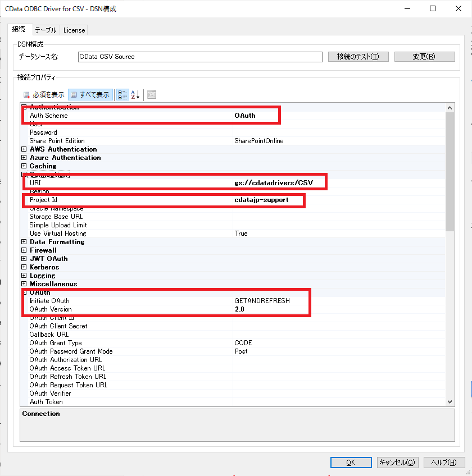The image size is (472, 476).
Task: Sort properties alphabetically with the AZ icon
Action: (135, 94)
